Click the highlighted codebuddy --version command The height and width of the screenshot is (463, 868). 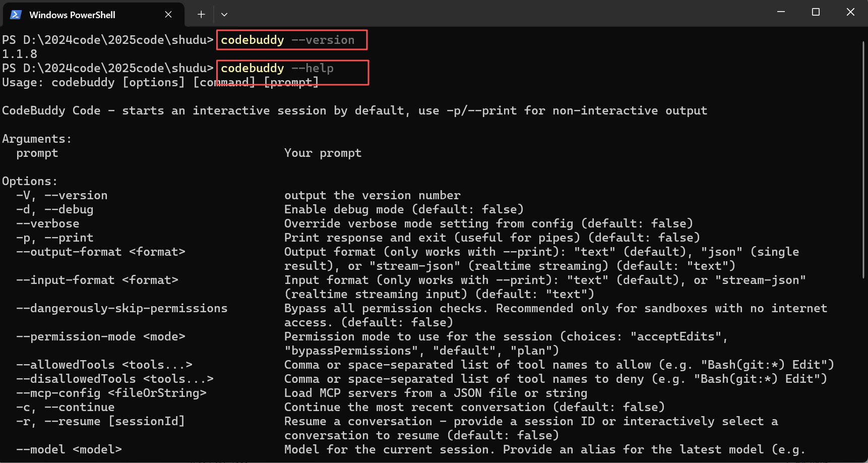click(x=287, y=40)
